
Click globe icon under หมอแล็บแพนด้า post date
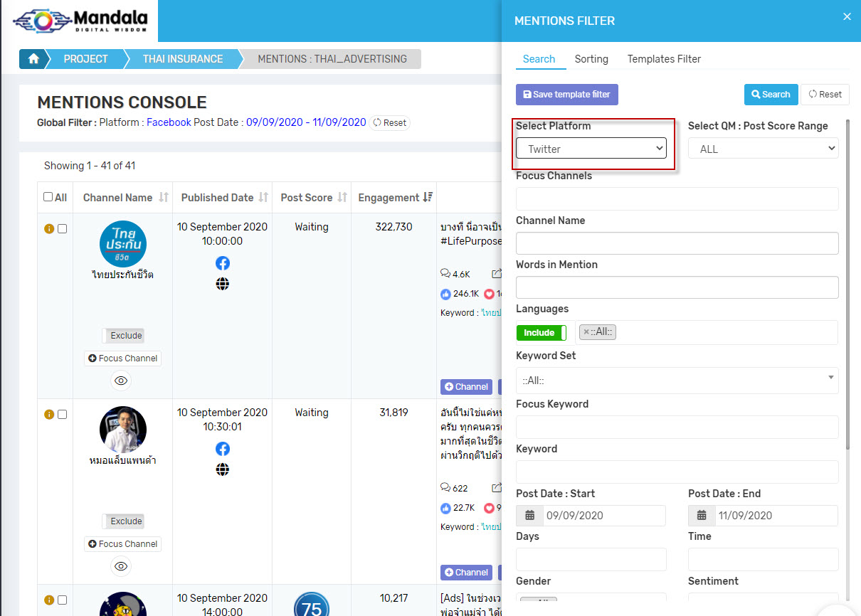(x=223, y=469)
